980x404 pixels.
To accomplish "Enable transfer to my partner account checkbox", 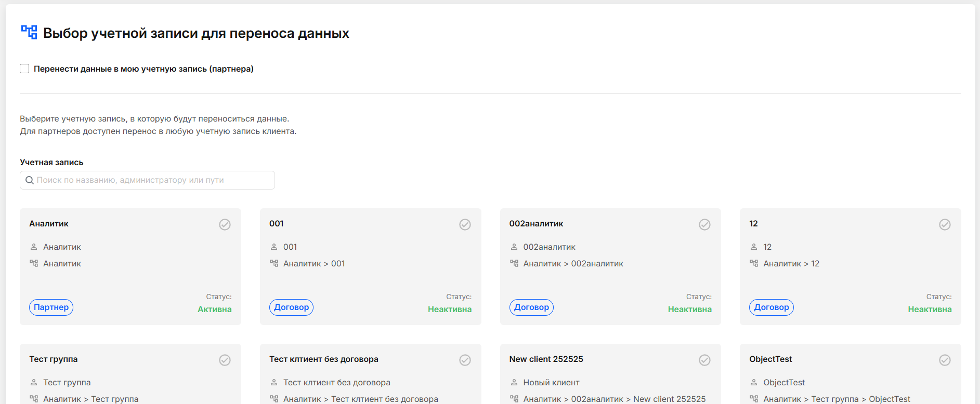I will coord(24,69).
